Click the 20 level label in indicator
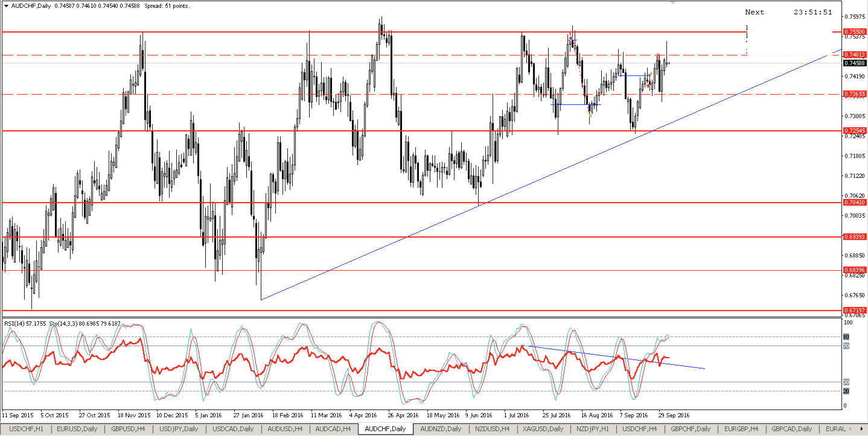This screenshot has width=868, height=436. tap(846, 391)
